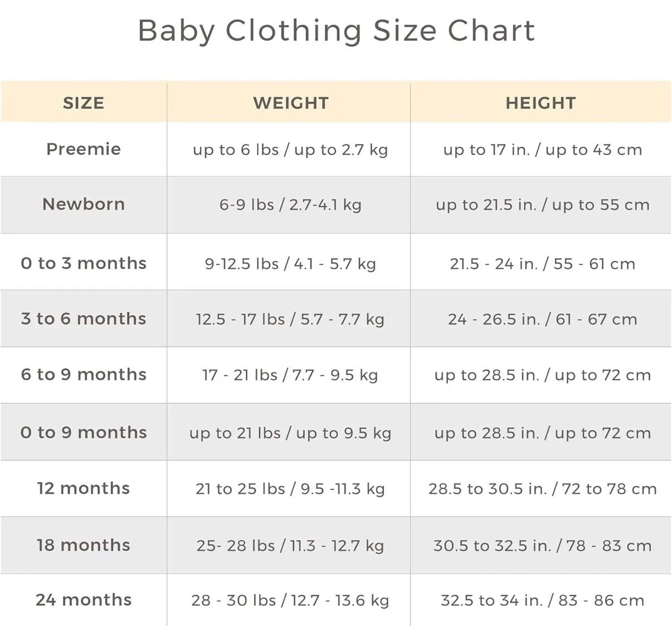Select the 0 to 3 months row label

tap(84, 263)
